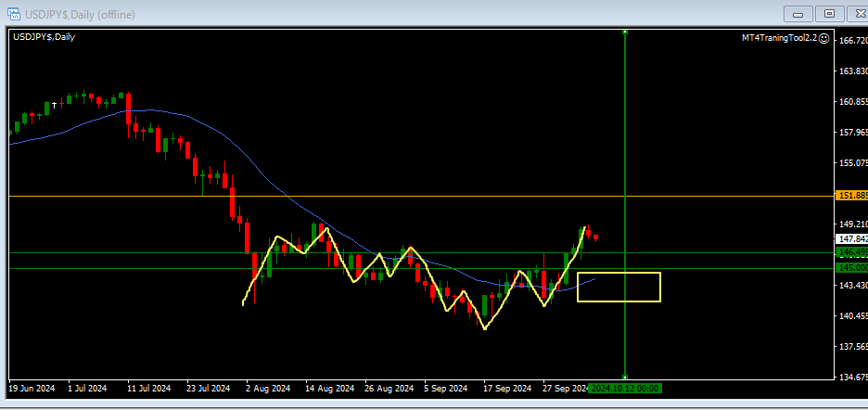Click the bottom handle of the green vertical line
868x410 pixels.
(626, 376)
